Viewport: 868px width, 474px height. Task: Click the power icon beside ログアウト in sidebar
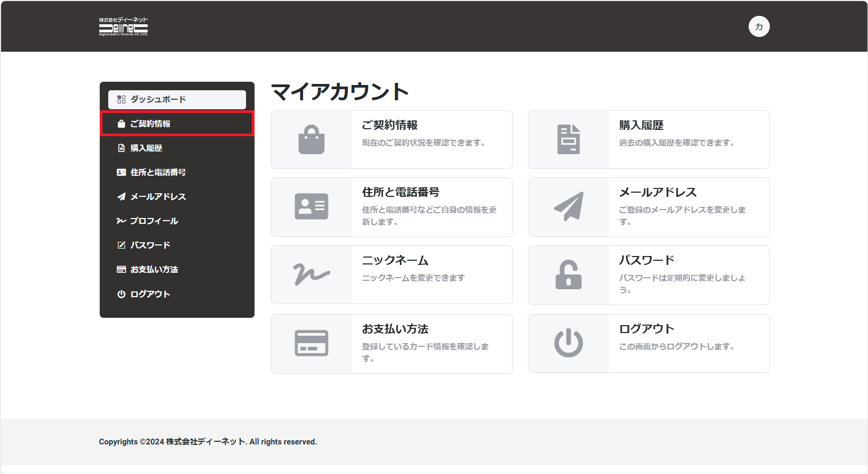(x=121, y=294)
